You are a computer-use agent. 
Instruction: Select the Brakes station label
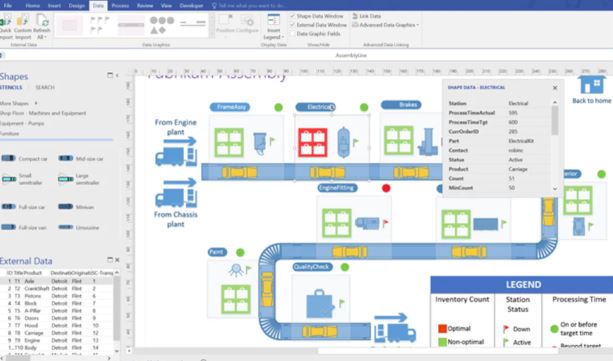click(x=401, y=105)
